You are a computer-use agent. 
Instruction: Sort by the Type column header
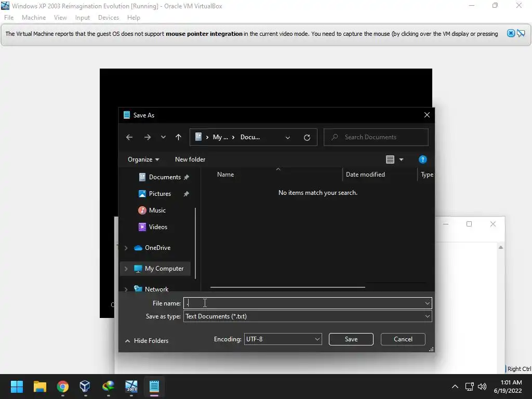coord(427,175)
